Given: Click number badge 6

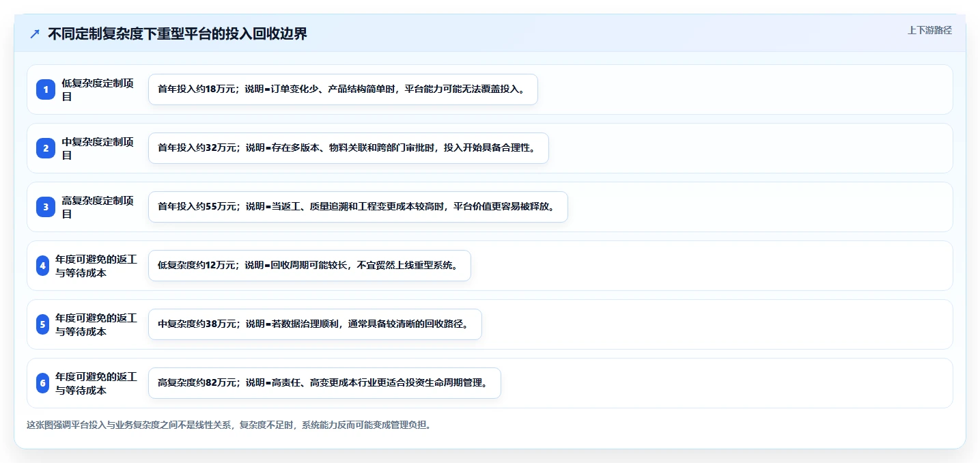Looking at the screenshot, I should coord(43,383).
